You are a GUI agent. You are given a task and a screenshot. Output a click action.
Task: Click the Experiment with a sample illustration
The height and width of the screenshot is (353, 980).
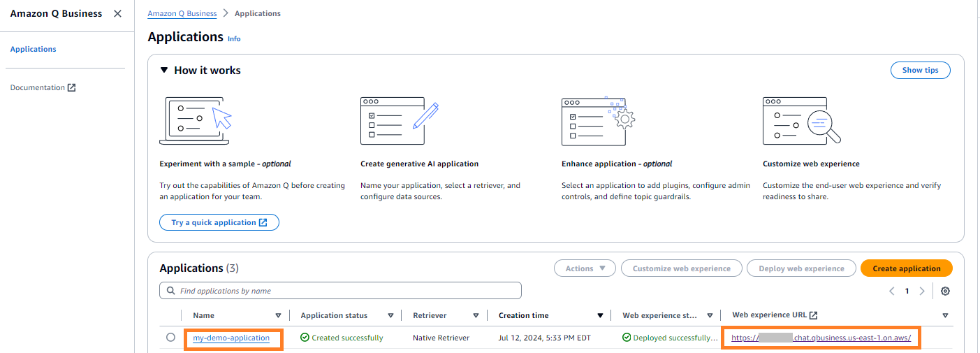(196, 120)
